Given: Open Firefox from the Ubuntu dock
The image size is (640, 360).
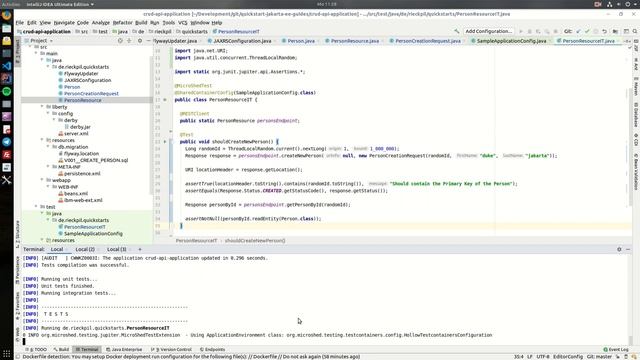Looking at the screenshot, I should pos(7,16).
